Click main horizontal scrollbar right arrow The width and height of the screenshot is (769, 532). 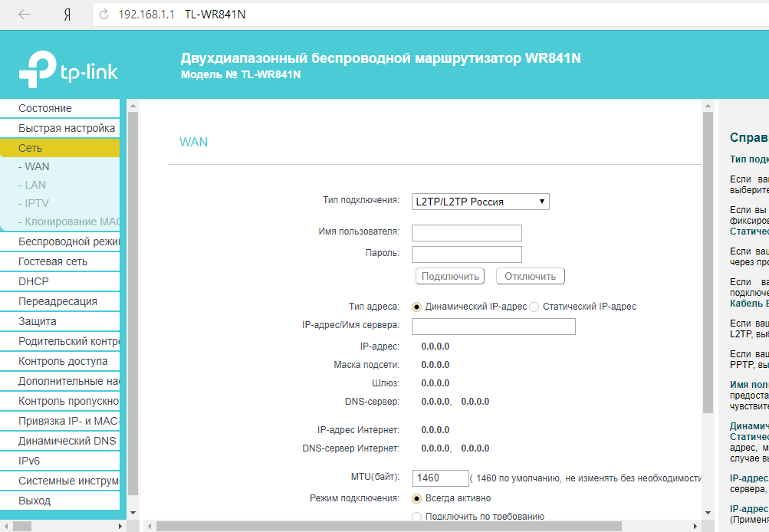(x=695, y=526)
